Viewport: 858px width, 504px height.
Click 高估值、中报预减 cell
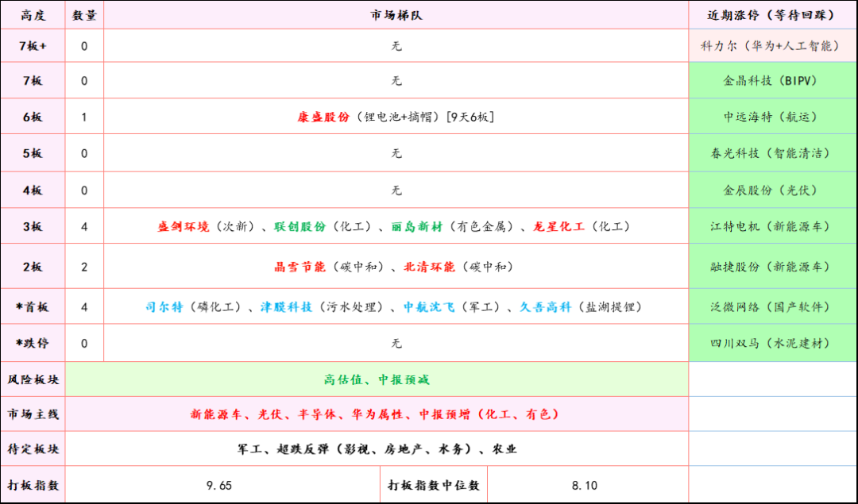tap(377, 379)
